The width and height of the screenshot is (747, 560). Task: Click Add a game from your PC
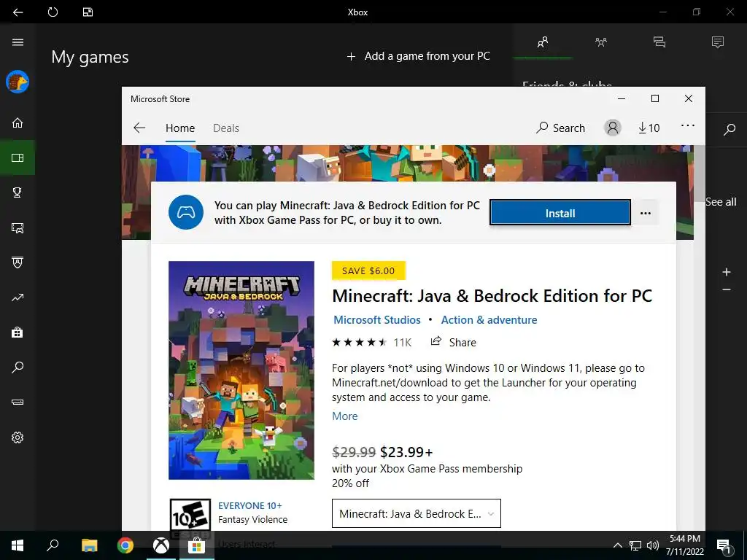[418, 56]
